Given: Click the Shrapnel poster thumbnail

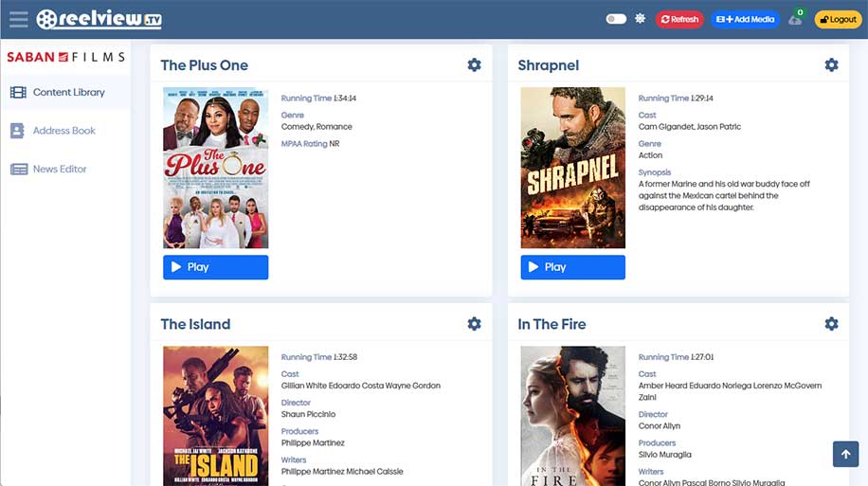Looking at the screenshot, I should (x=573, y=168).
